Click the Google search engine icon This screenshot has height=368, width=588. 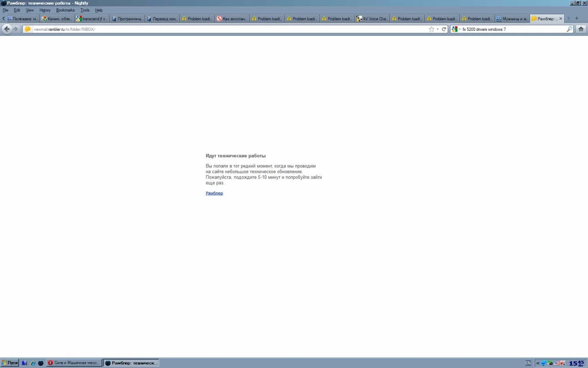pyautogui.click(x=454, y=29)
